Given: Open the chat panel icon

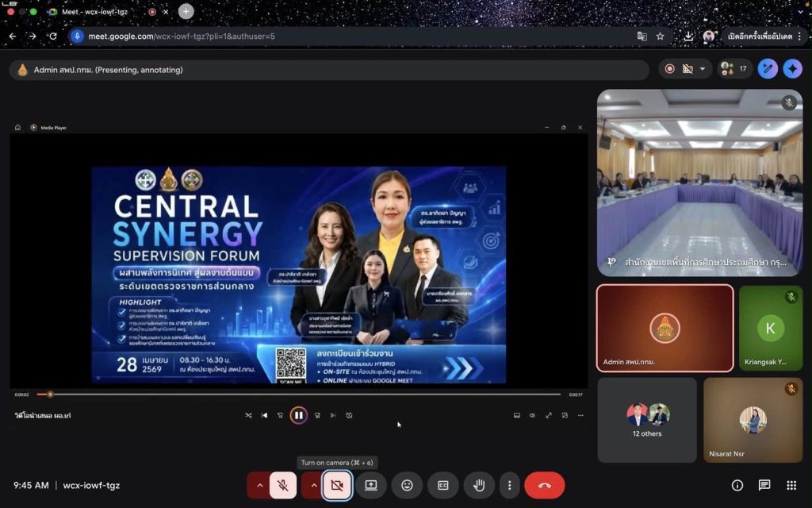Looking at the screenshot, I should tap(764, 485).
